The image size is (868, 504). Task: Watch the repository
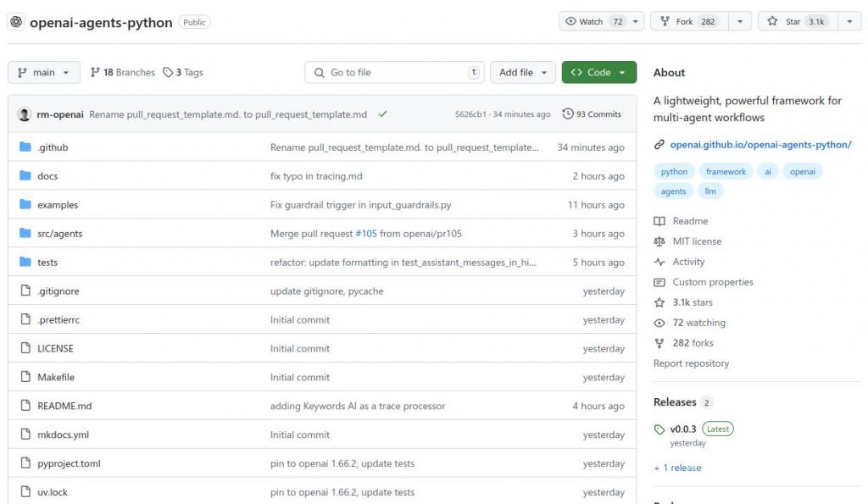click(x=591, y=20)
